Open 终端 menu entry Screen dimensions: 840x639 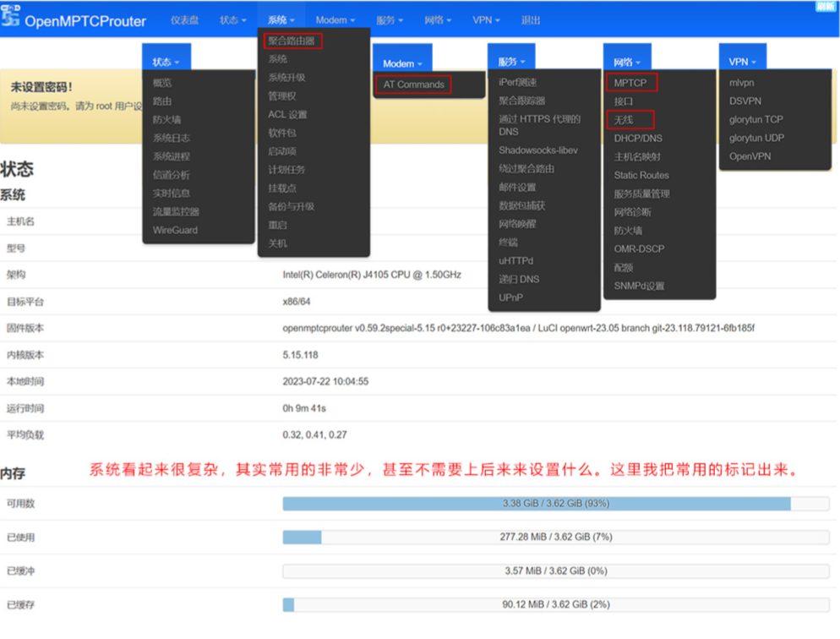[x=509, y=243]
